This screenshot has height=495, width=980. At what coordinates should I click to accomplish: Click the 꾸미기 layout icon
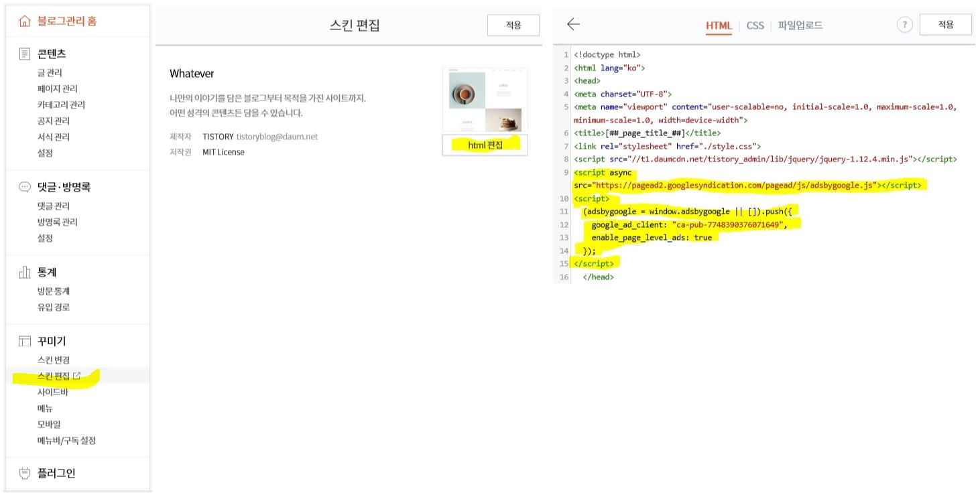(x=25, y=342)
